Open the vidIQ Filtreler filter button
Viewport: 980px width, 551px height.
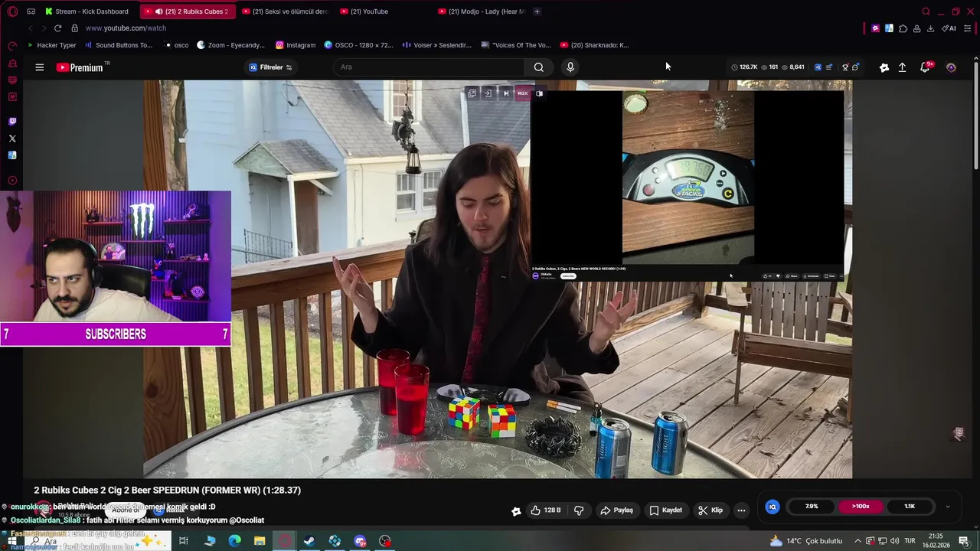click(x=270, y=67)
